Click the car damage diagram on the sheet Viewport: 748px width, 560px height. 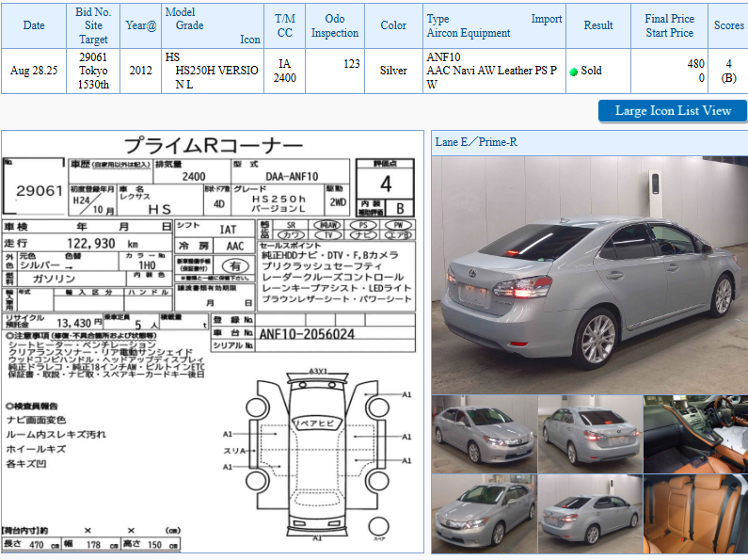pyautogui.click(x=315, y=452)
